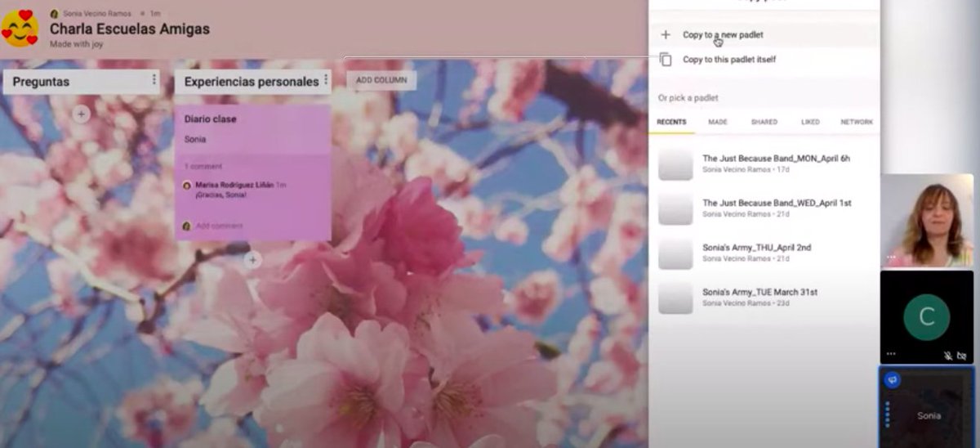This screenshot has width=980, height=448.
Task: Click thumbnail of Sonia's Army_THU_April 2nd
Action: (675, 253)
